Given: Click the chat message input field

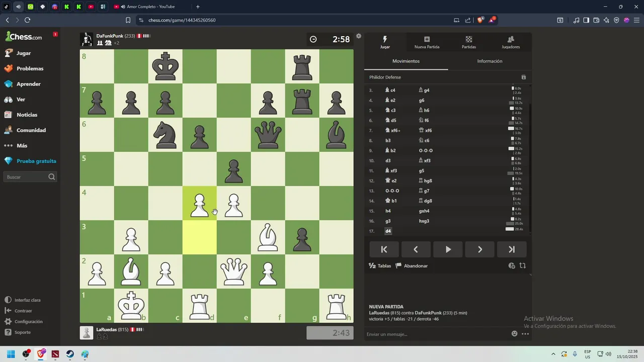Looking at the screenshot, I should [x=437, y=334].
